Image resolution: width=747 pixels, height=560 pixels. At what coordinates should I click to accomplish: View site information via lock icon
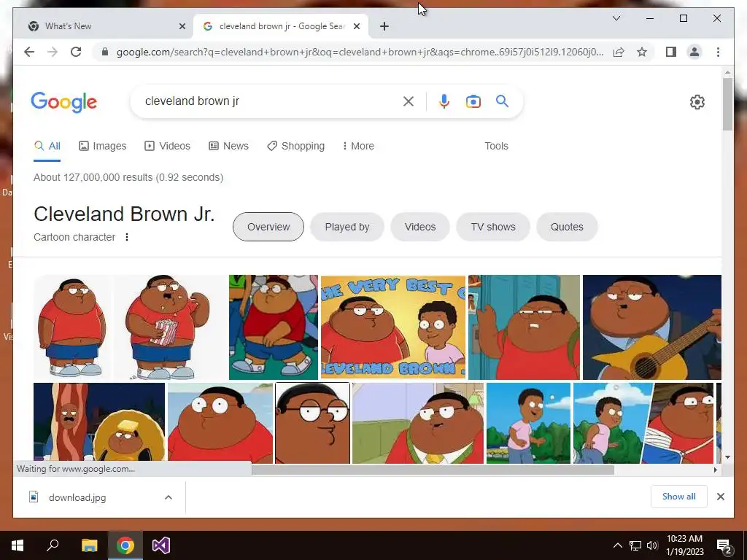[x=105, y=52]
